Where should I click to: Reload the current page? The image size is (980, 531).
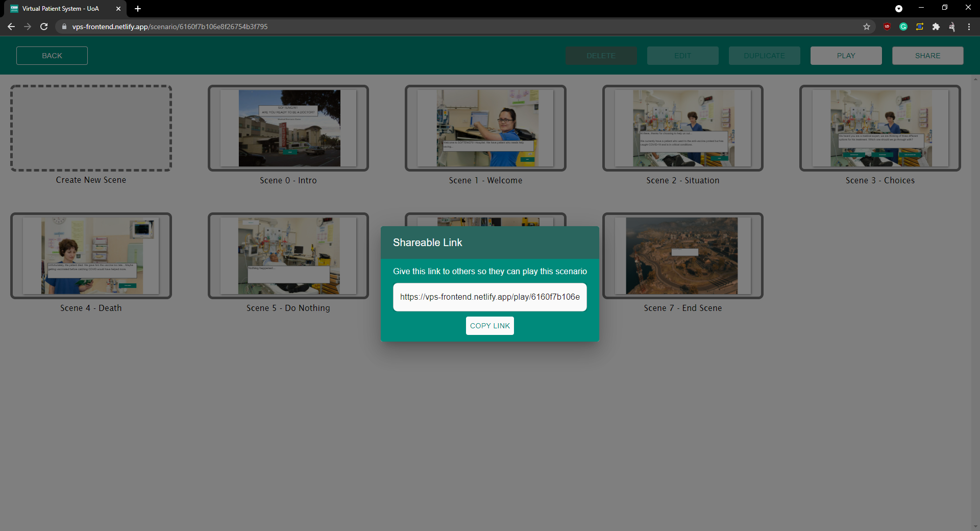43,27
